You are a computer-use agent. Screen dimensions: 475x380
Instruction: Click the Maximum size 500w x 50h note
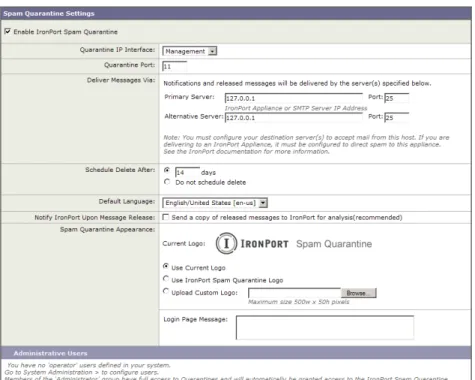299,302
